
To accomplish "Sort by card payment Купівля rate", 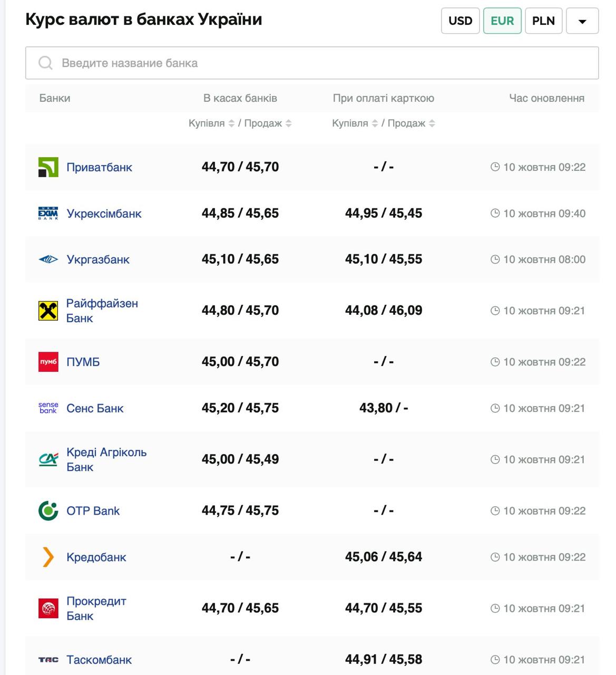I will click(375, 123).
